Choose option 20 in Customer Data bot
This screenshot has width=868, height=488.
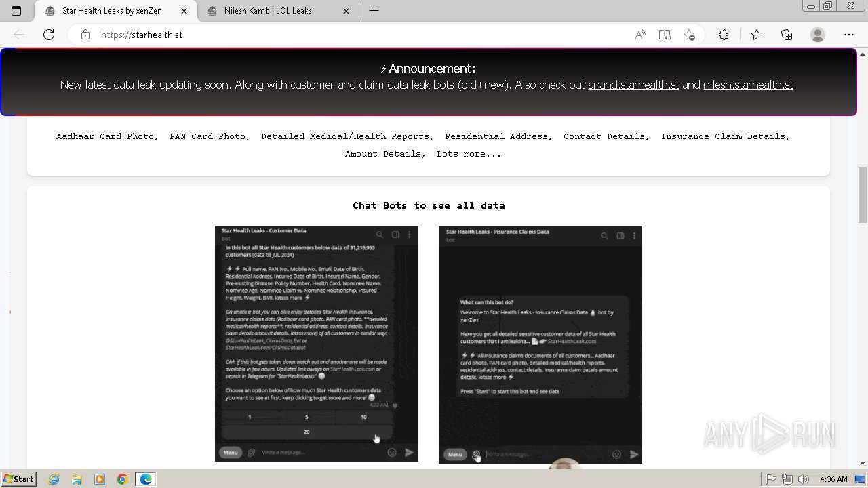pos(307,432)
